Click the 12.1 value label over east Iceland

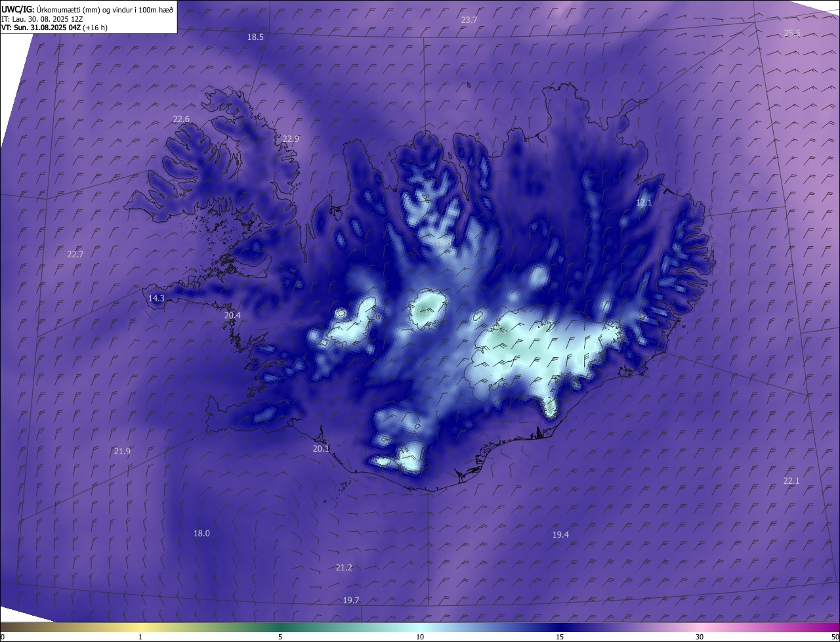click(644, 203)
